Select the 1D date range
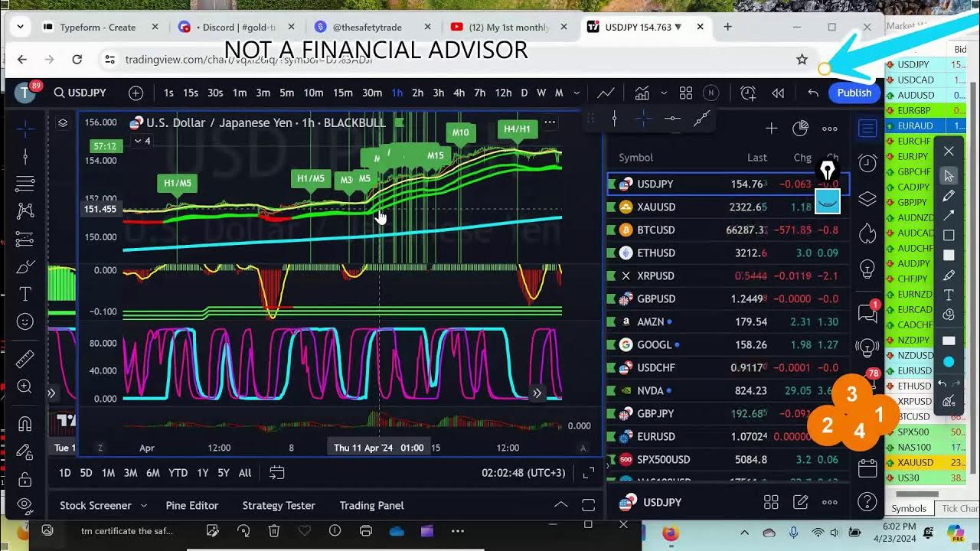 [65, 473]
